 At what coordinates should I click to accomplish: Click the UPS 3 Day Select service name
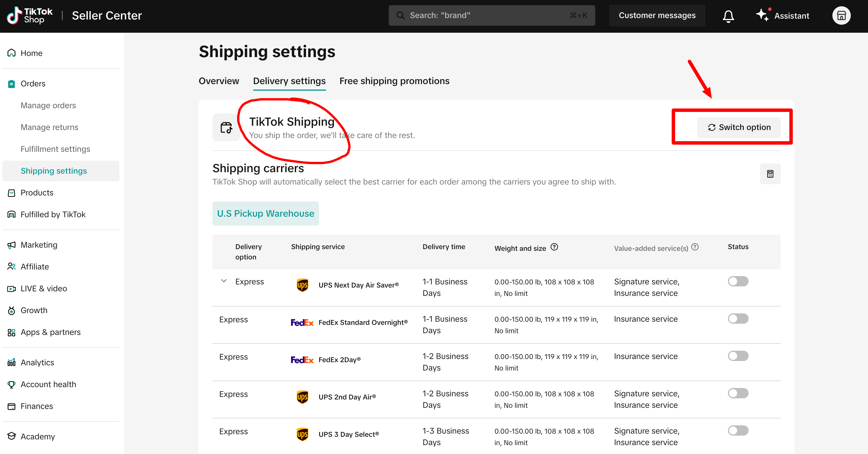coord(349,434)
